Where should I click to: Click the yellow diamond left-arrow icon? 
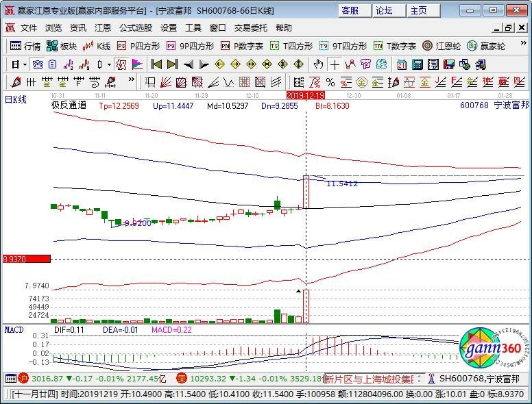220,64
